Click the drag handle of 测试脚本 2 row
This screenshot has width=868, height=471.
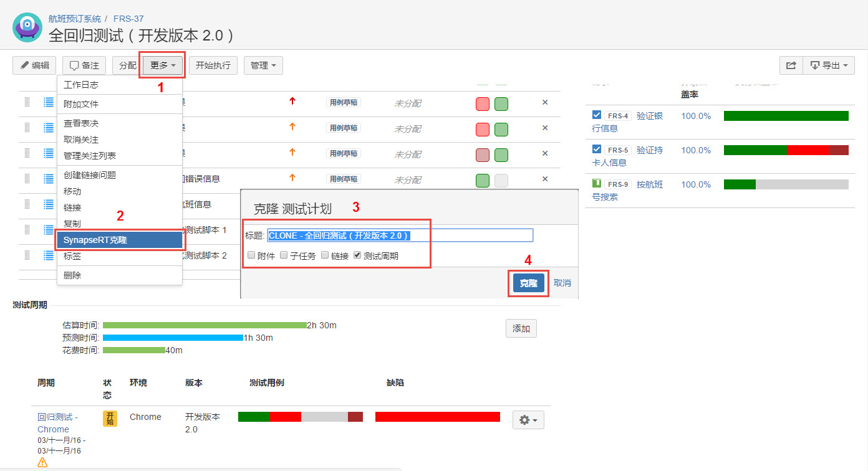click(27, 255)
